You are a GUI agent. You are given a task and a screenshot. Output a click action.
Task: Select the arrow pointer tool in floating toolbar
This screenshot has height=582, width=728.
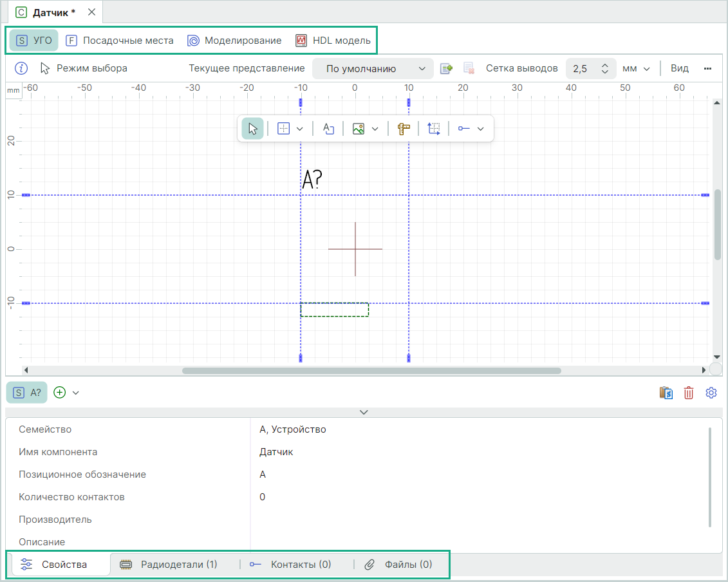pos(252,129)
